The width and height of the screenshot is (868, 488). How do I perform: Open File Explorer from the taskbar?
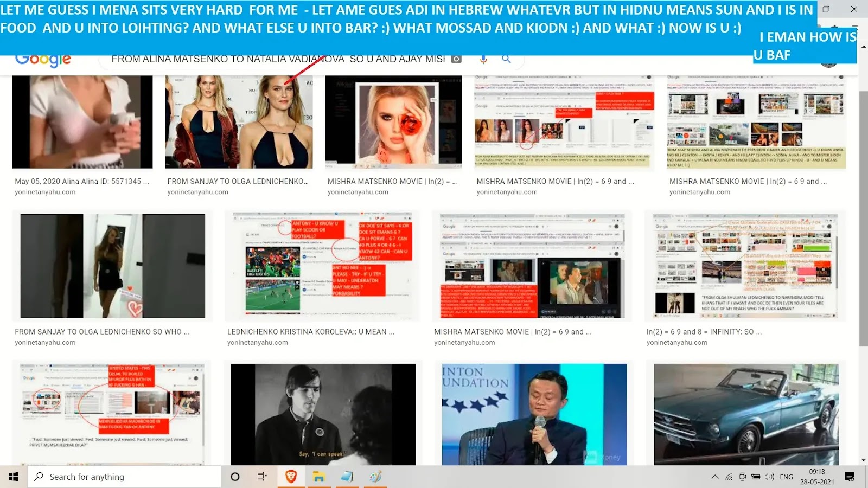click(x=318, y=477)
